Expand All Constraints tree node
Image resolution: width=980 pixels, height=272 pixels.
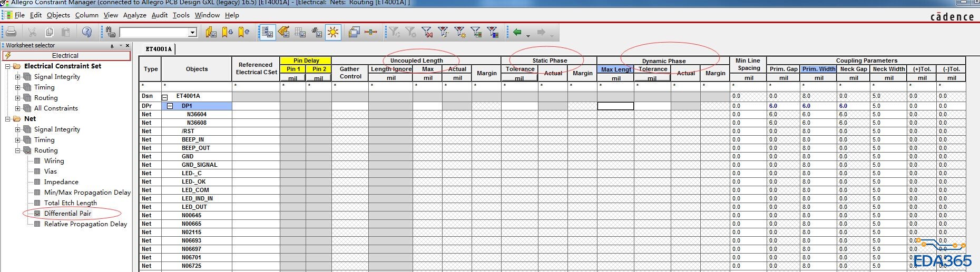tap(18, 108)
